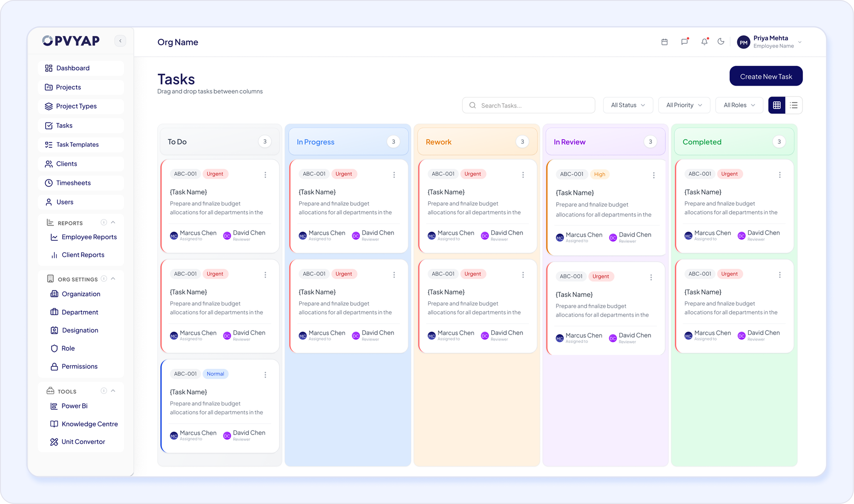Click the Rework column header
This screenshot has height=504, width=854.
coord(477,141)
